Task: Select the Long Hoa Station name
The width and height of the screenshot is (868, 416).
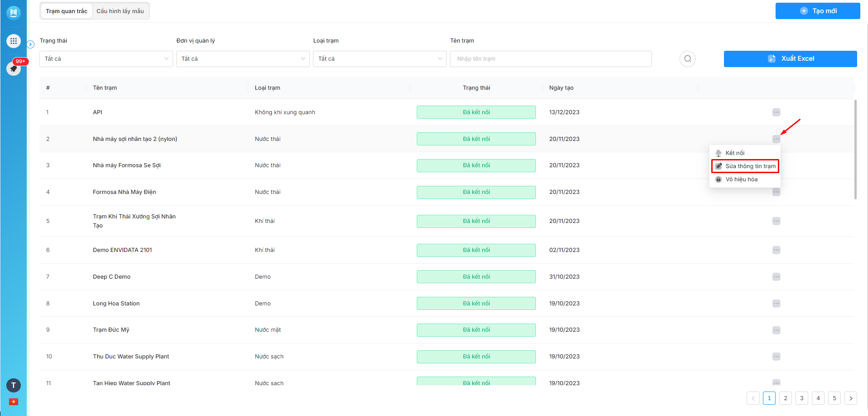Action: click(x=116, y=304)
